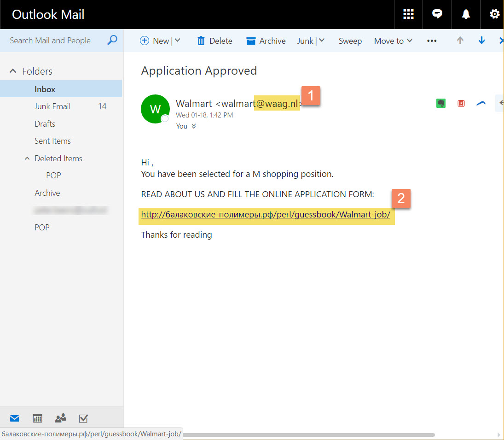Expand recipient details chevron next to You
Screen dimensions: 504x440
[193, 126]
